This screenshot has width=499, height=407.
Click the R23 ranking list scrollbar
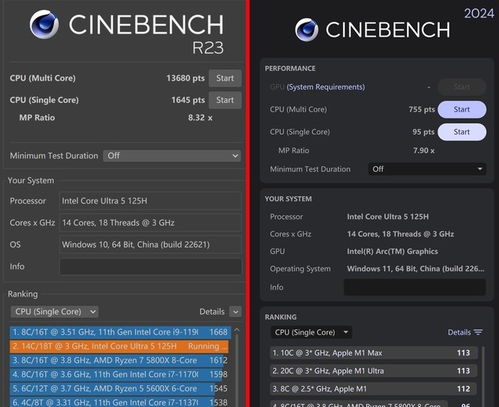click(x=237, y=367)
